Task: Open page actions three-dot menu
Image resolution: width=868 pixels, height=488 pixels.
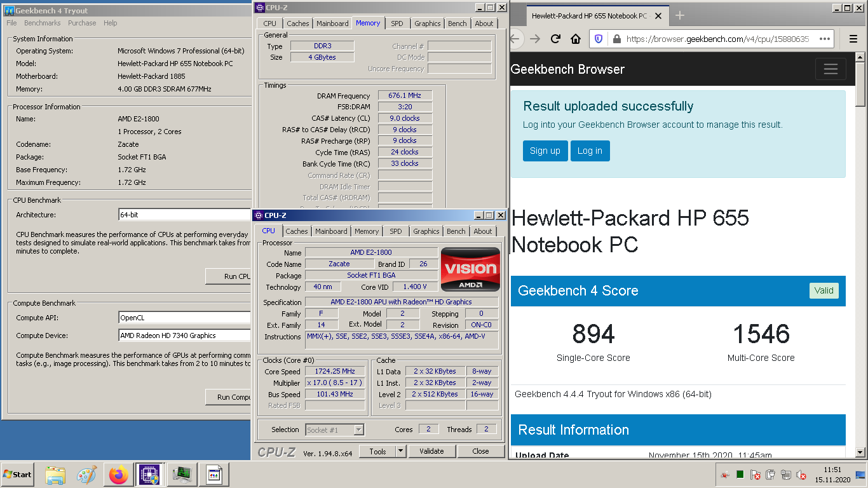Action: point(825,39)
